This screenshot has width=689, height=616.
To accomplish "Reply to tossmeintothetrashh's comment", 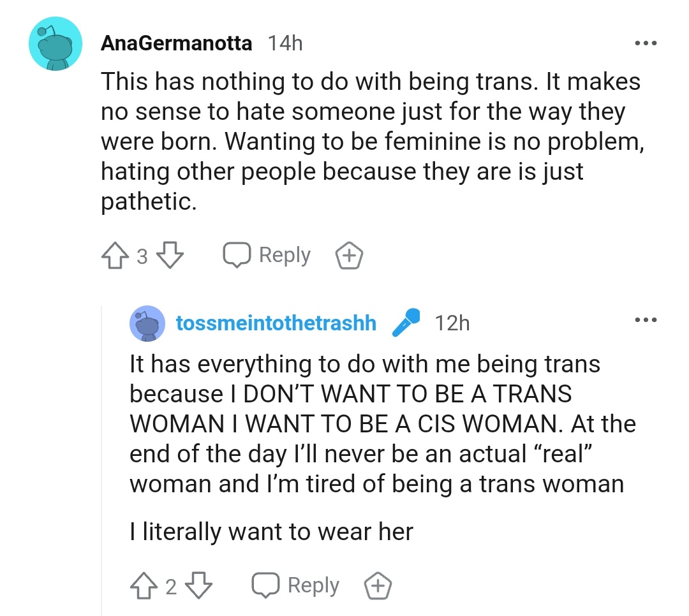I will [x=295, y=585].
